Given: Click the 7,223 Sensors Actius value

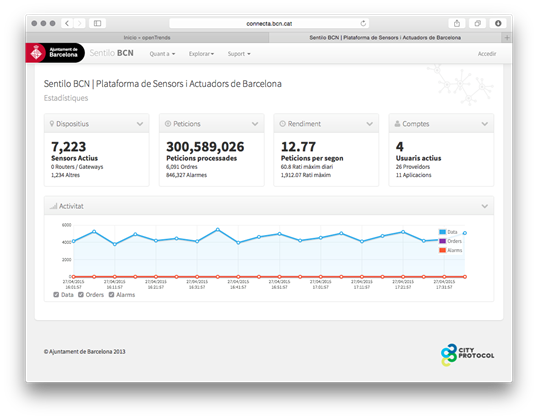Looking at the screenshot, I should click(x=69, y=147).
